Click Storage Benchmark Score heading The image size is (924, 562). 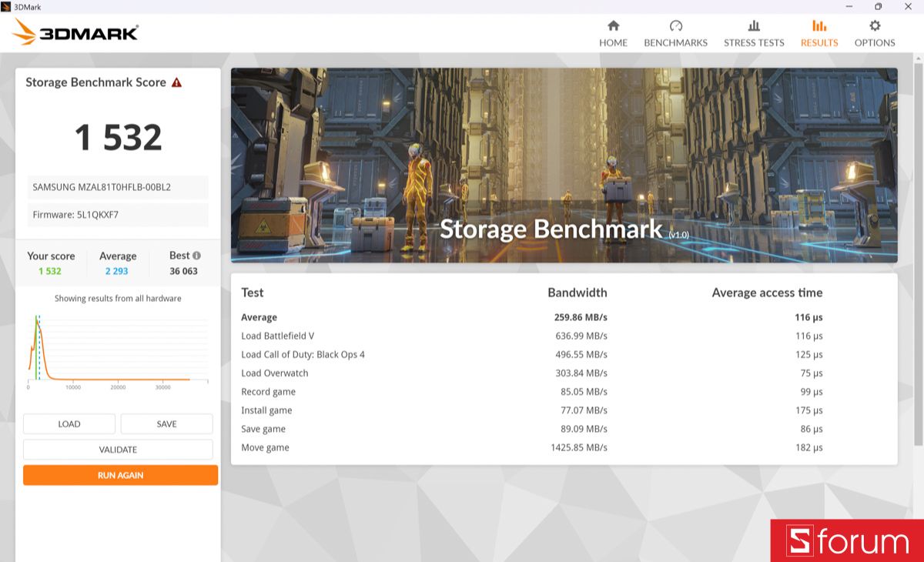coord(95,82)
